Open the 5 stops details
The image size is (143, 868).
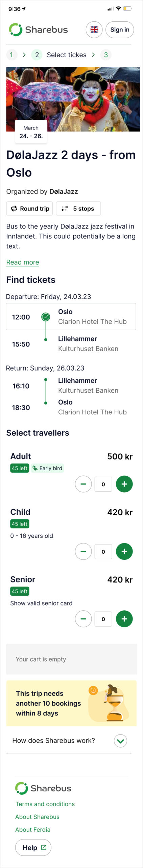(78, 209)
